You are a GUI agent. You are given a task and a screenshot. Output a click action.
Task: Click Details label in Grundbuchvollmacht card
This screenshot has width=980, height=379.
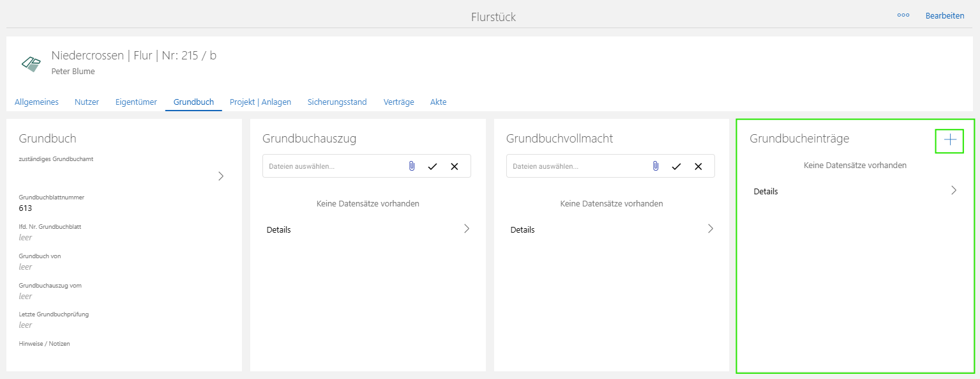pyautogui.click(x=523, y=229)
